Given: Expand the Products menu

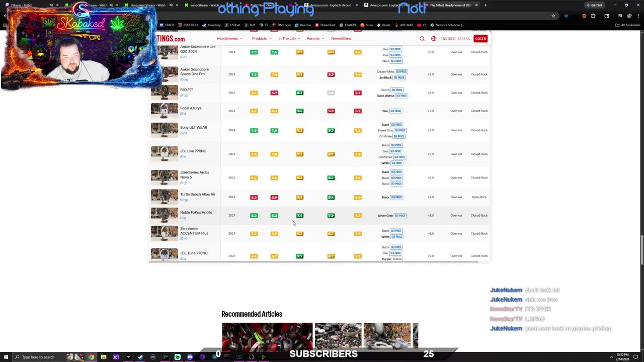Looking at the screenshot, I should [262, 38].
